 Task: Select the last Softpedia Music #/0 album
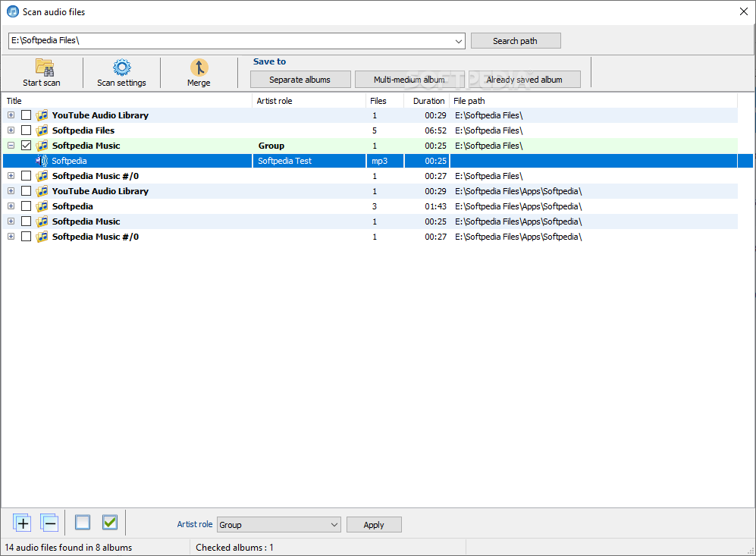[x=370, y=237]
